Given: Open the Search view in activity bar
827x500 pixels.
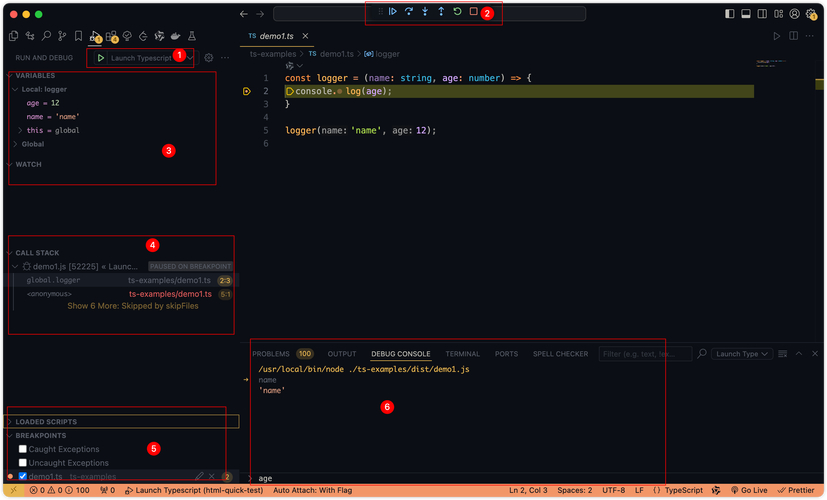Looking at the screenshot, I should 46,37.
